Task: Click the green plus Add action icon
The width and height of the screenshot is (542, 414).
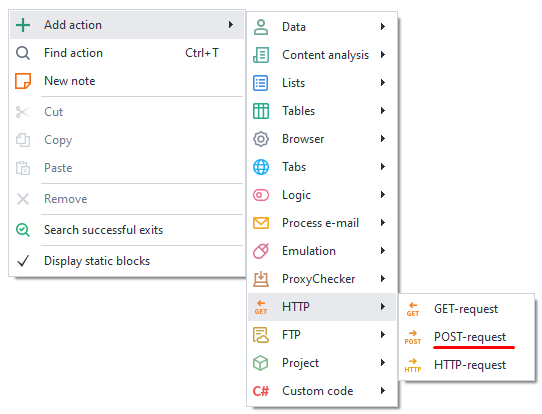Action: tap(23, 25)
